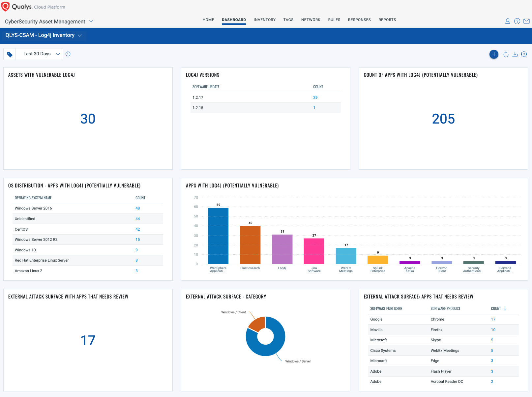Click the 17 external attack surface count
Screen dimensions: 532x397
point(88,341)
